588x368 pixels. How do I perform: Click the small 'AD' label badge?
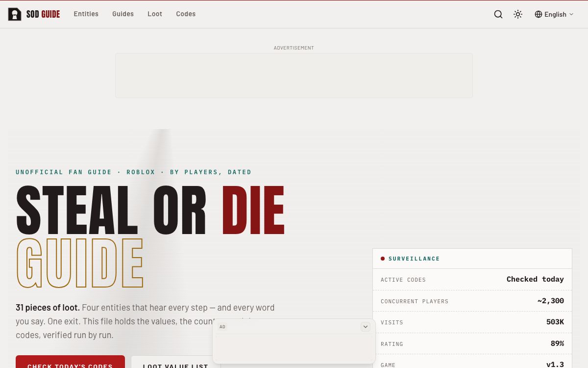tap(222, 327)
